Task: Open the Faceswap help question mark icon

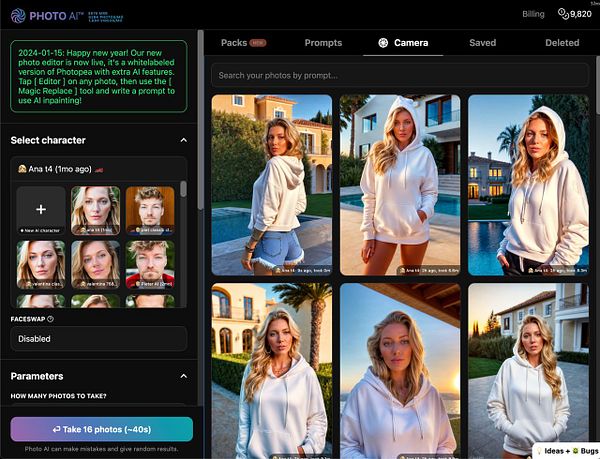Action: (50, 319)
